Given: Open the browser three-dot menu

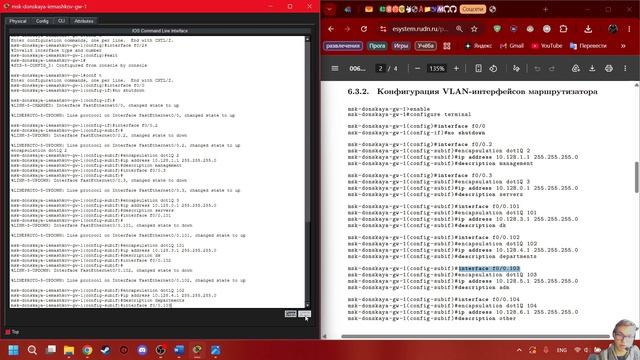Looking at the screenshot, I should coord(629,29).
